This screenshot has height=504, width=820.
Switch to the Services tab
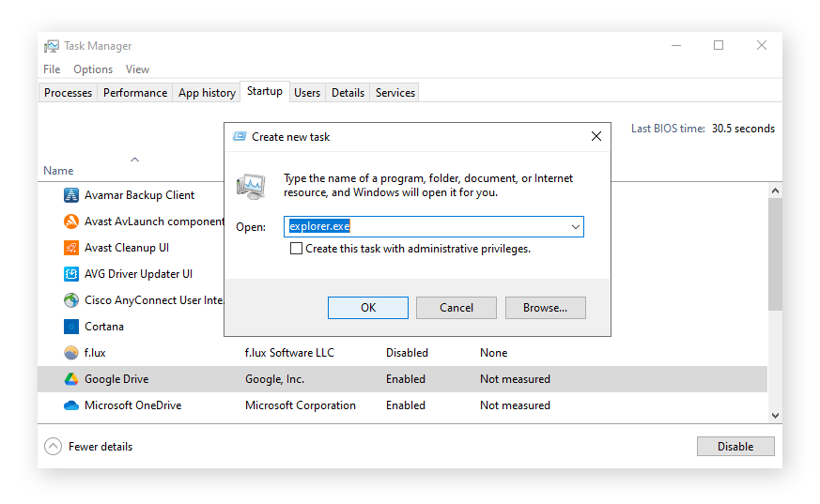395,92
